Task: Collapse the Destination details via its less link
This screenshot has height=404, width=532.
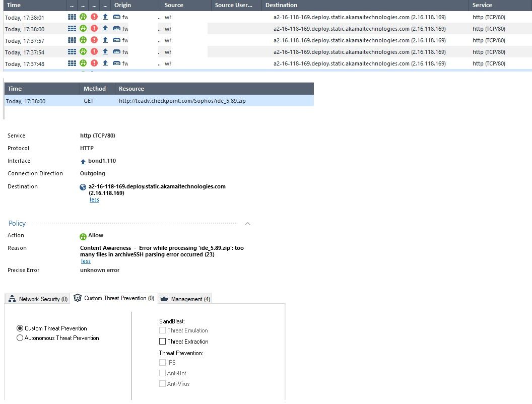Action: tap(94, 199)
